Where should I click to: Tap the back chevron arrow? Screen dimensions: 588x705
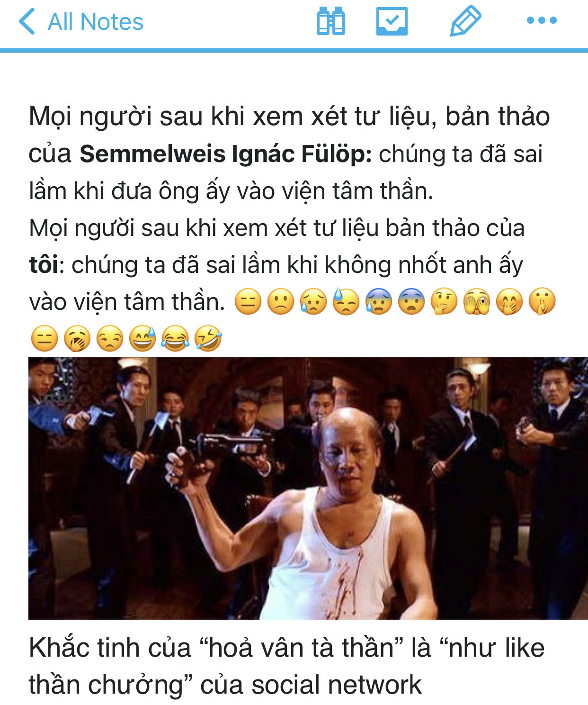27,22
